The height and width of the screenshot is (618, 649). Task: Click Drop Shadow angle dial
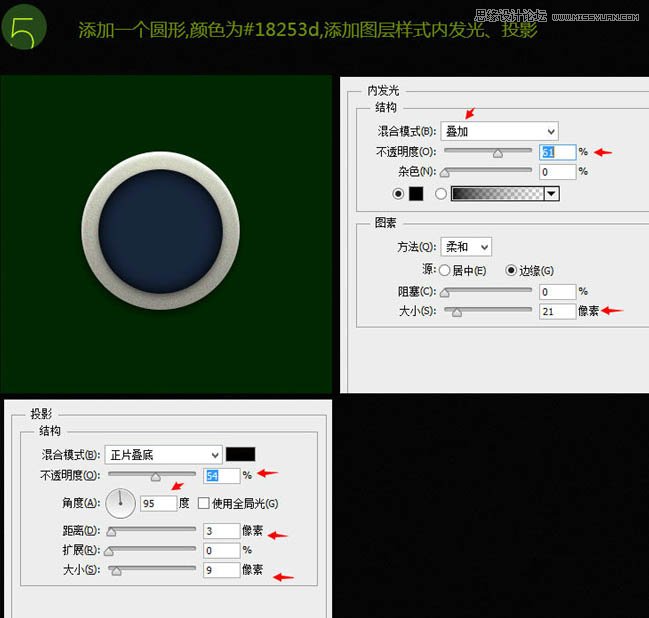(x=120, y=503)
